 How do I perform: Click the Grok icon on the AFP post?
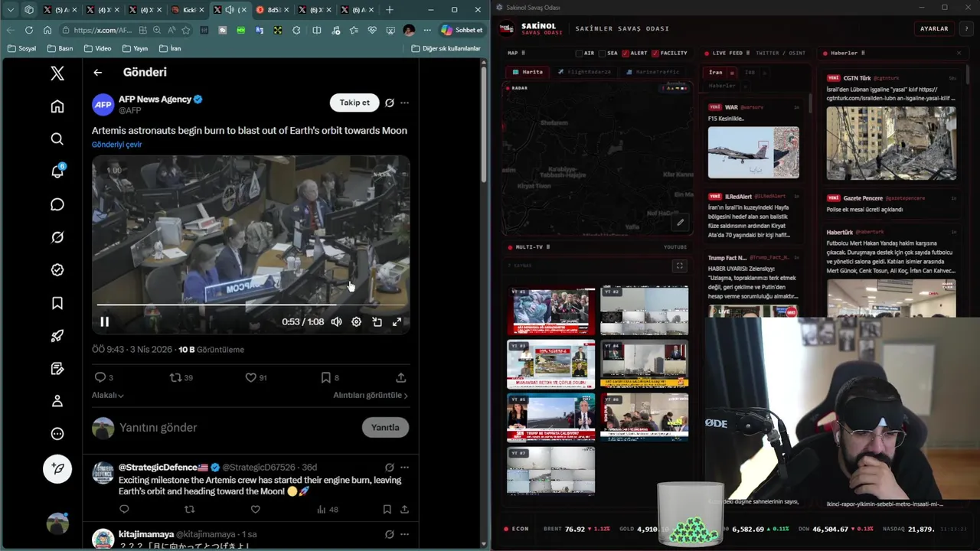point(390,103)
